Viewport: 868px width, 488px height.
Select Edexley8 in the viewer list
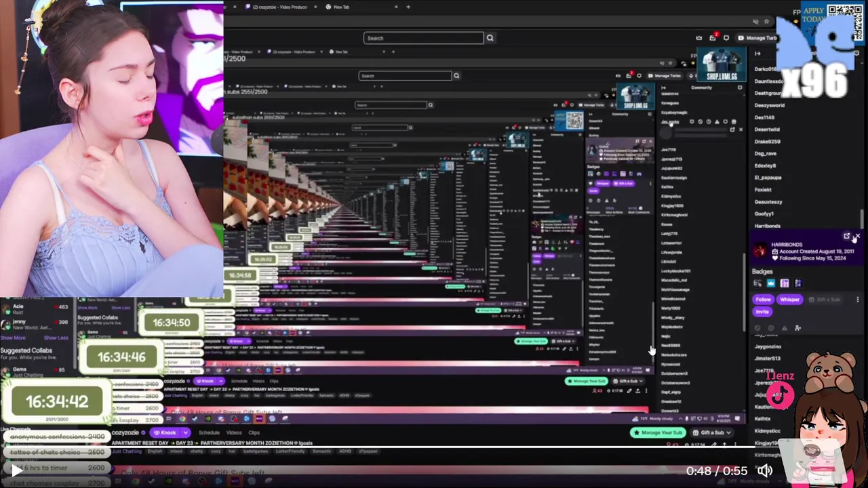click(x=766, y=165)
